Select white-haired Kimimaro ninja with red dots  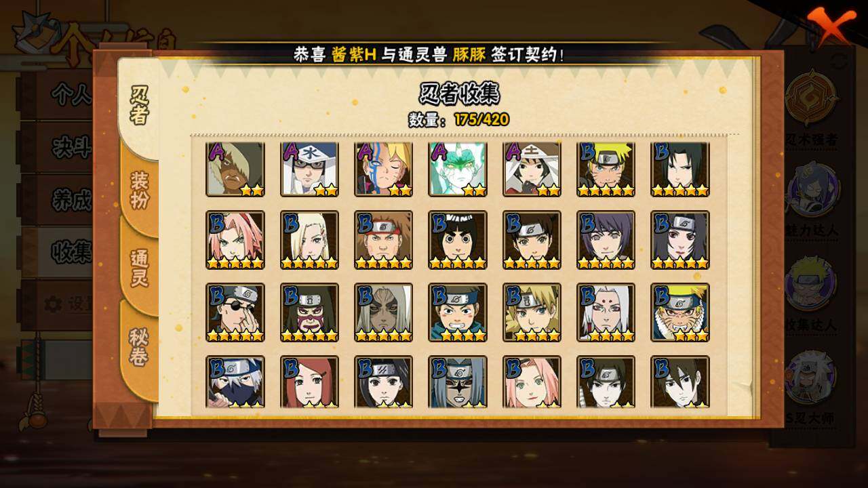(x=606, y=312)
